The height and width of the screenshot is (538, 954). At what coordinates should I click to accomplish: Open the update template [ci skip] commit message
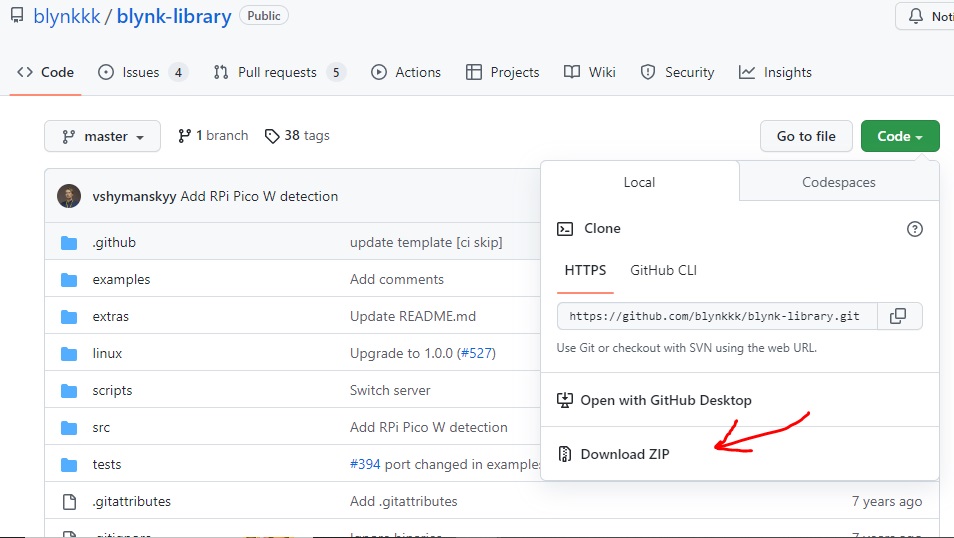(x=426, y=242)
